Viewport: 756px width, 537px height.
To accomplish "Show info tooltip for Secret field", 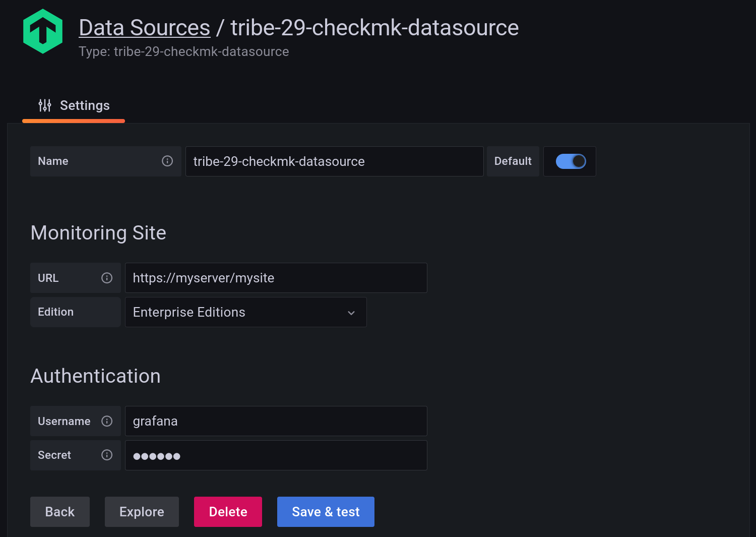I will pyautogui.click(x=107, y=455).
